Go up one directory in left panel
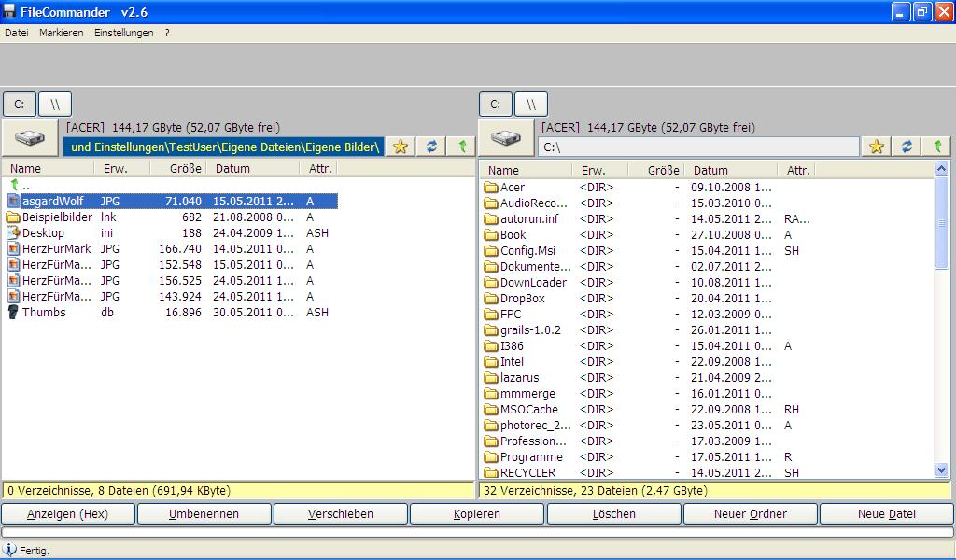Viewport: 956px width, 560px height. coord(461,147)
